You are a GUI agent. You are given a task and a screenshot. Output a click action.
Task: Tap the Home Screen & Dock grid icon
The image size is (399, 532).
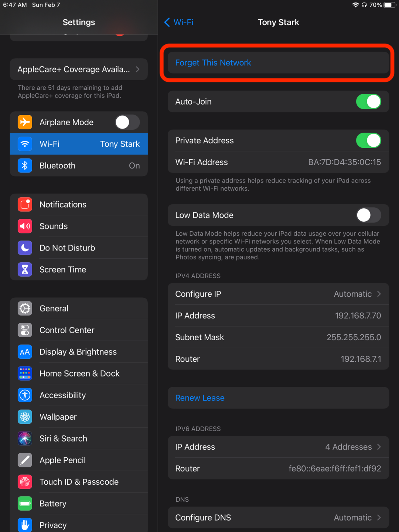(25, 374)
